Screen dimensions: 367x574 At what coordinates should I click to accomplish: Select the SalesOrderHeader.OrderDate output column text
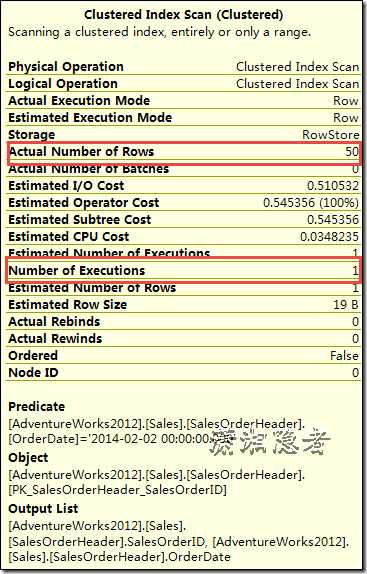[120, 557]
